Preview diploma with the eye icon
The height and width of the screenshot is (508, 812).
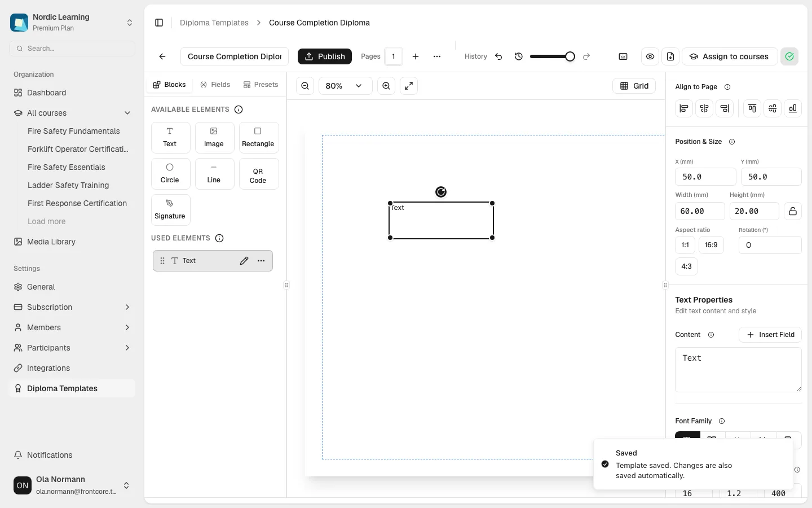click(x=650, y=56)
